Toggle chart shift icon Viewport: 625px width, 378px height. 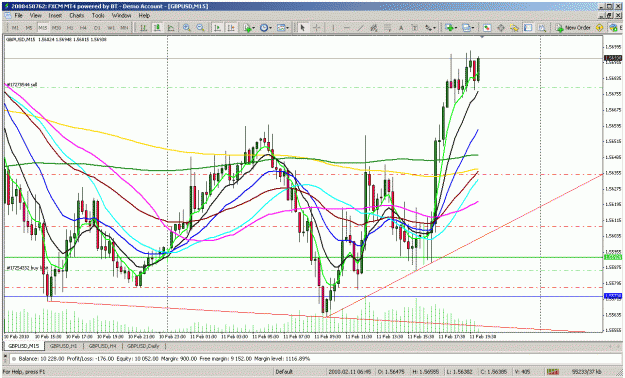click(231, 28)
